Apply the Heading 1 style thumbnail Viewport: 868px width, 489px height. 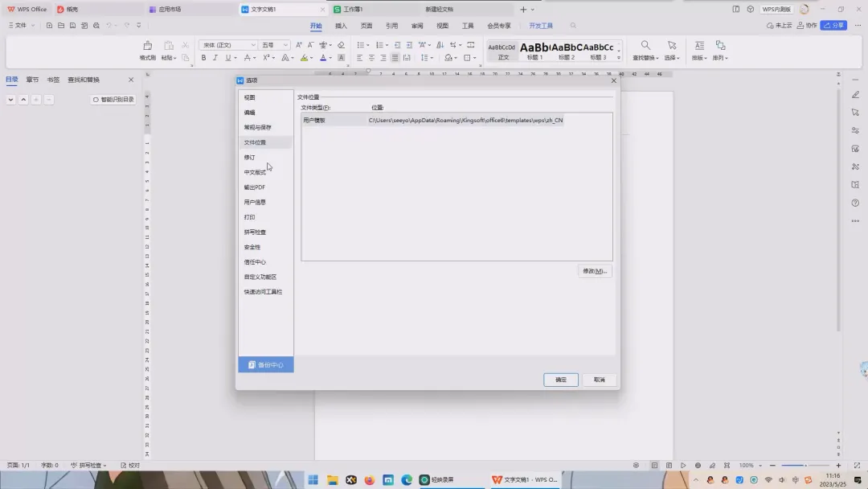[x=534, y=51]
